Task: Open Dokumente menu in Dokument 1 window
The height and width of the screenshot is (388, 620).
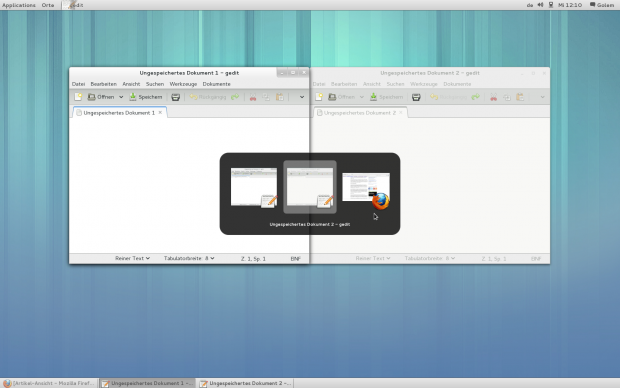Action: 216,84
